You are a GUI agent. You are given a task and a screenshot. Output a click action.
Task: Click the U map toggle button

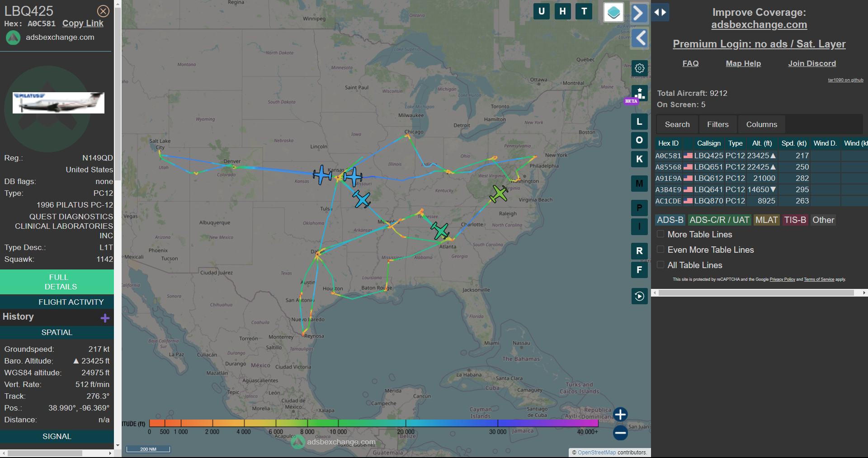click(x=542, y=11)
